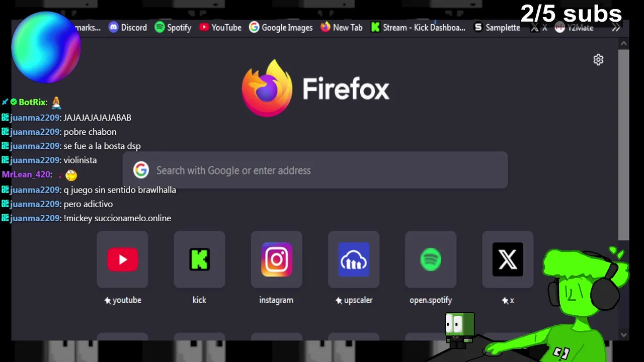Open the Samplette bookmark
644x362 pixels.
[497, 28]
